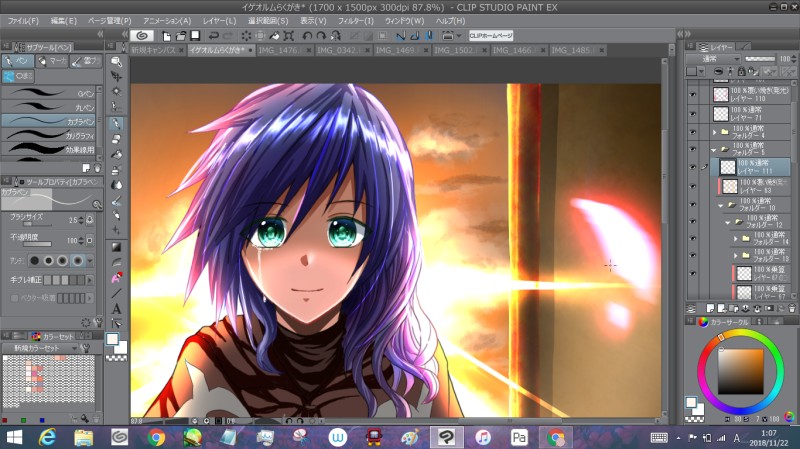Select the 丸ペン sub tool
The width and height of the screenshot is (800, 449).
50,107
